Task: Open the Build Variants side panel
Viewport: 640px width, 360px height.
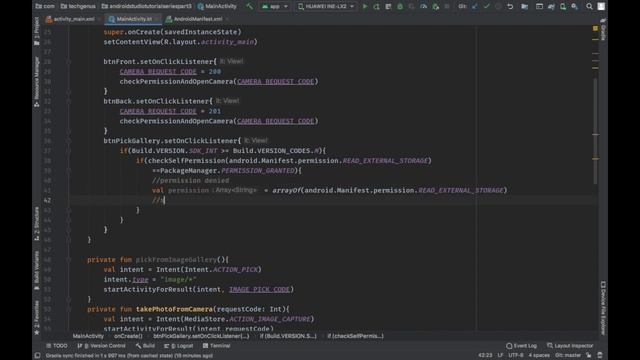Action: (37, 271)
